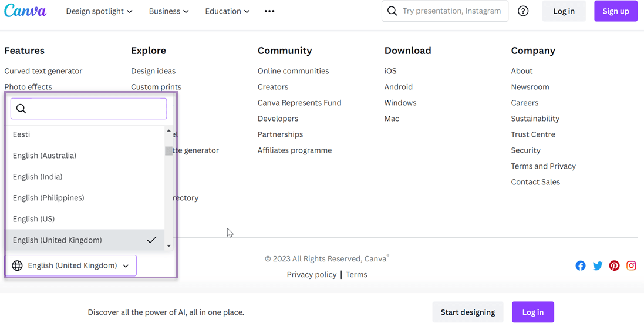Click the language list scrollbar thumb
This screenshot has width=644, height=323.
tap(168, 151)
